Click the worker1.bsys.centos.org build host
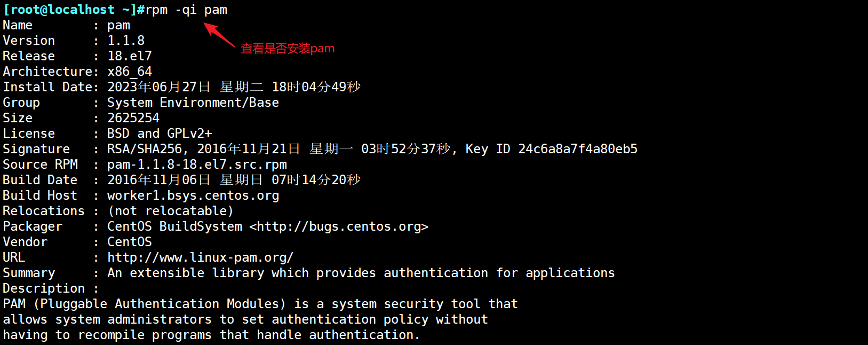This screenshot has width=868, height=345. (193, 195)
